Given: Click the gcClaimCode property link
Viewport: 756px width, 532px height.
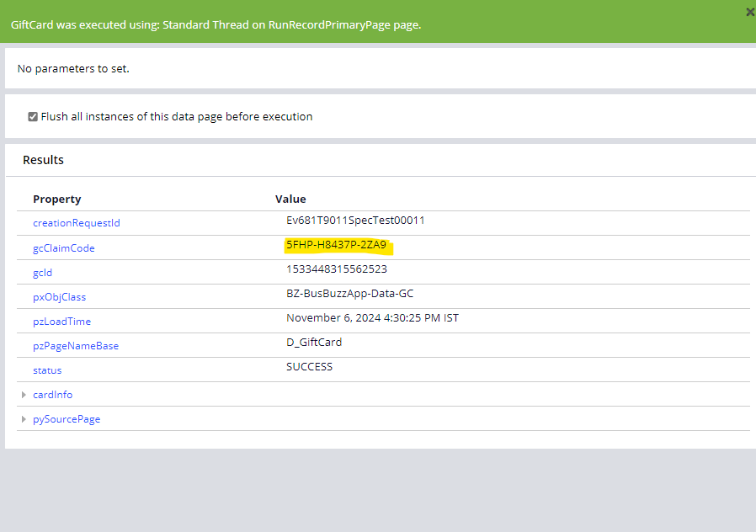Looking at the screenshot, I should [x=63, y=247].
